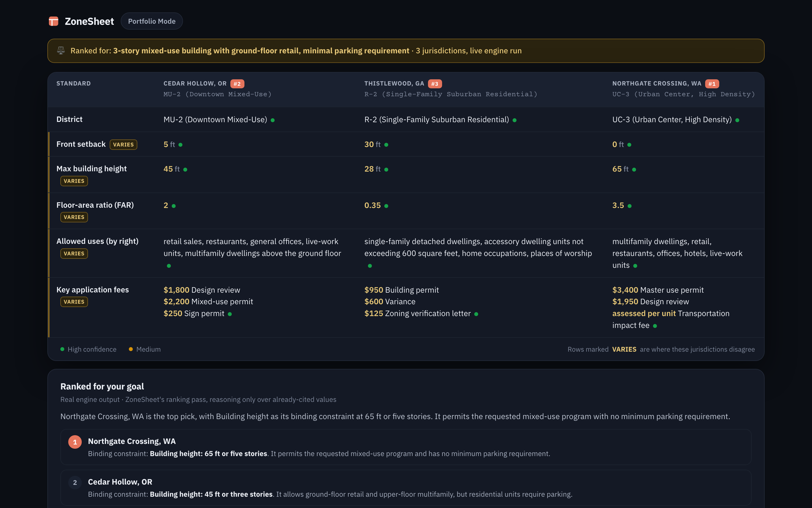Image resolution: width=812 pixels, height=508 pixels.
Task: Click the VARIES badge under Key application fees
Action: tap(74, 302)
